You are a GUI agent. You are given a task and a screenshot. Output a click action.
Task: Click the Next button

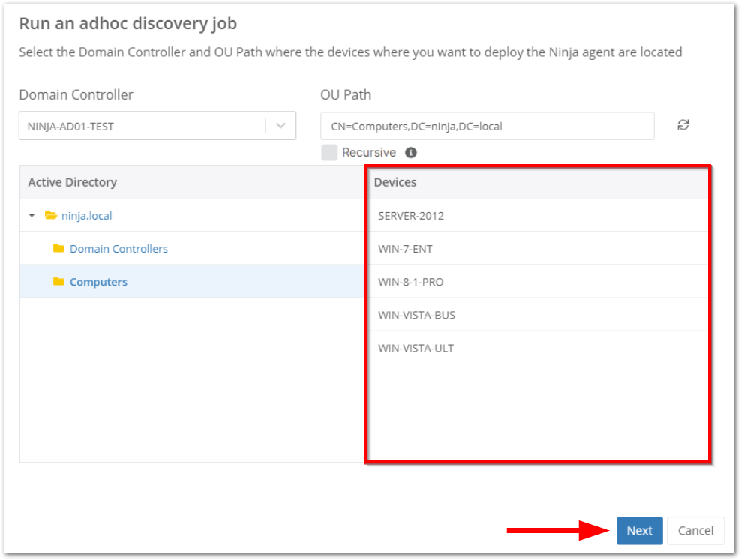tap(639, 530)
